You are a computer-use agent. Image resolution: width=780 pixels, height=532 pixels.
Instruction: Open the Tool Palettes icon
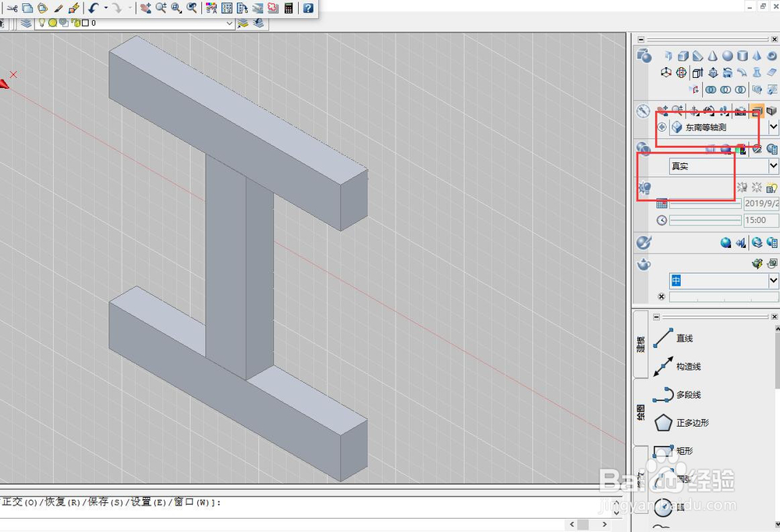[243, 8]
